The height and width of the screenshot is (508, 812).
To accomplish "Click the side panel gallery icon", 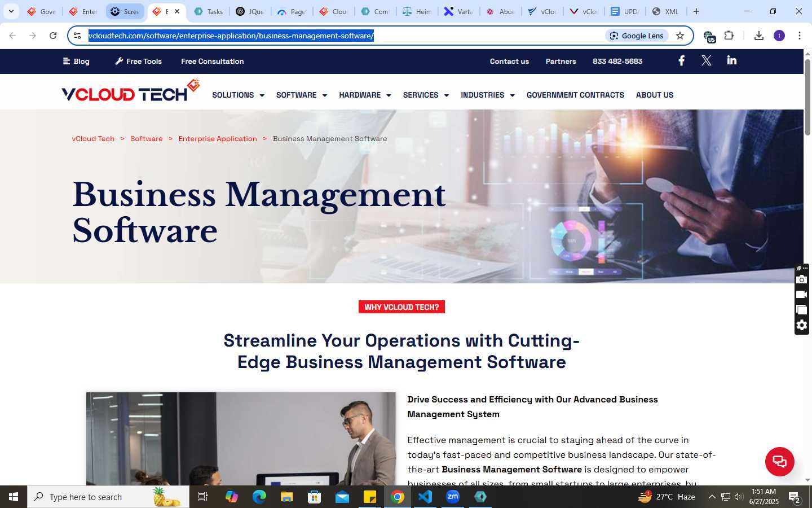I will [x=802, y=310].
